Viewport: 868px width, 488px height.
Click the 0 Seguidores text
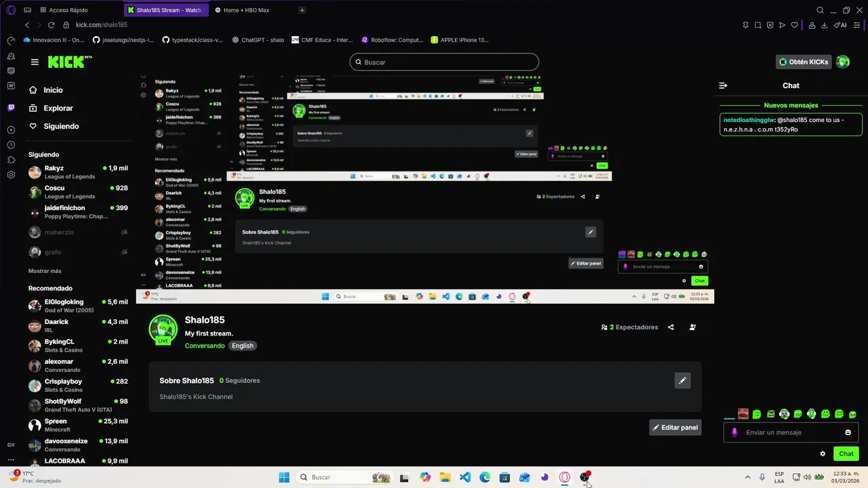(x=239, y=381)
